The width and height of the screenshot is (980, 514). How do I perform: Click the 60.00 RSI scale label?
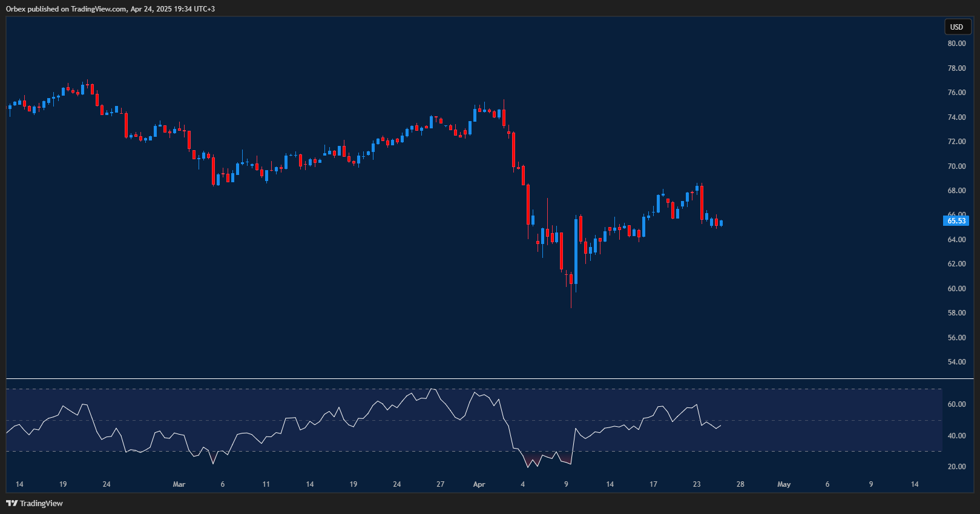click(x=956, y=404)
